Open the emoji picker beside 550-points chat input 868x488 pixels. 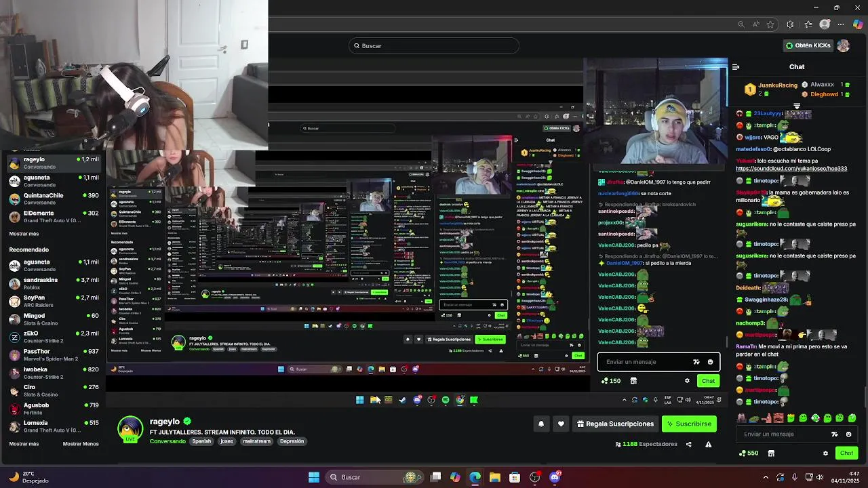(x=849, y=434)
